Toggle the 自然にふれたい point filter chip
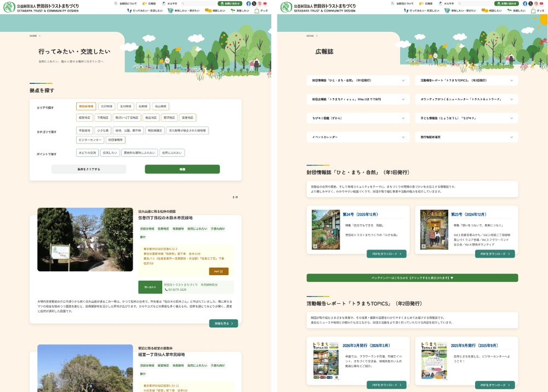 172,153
